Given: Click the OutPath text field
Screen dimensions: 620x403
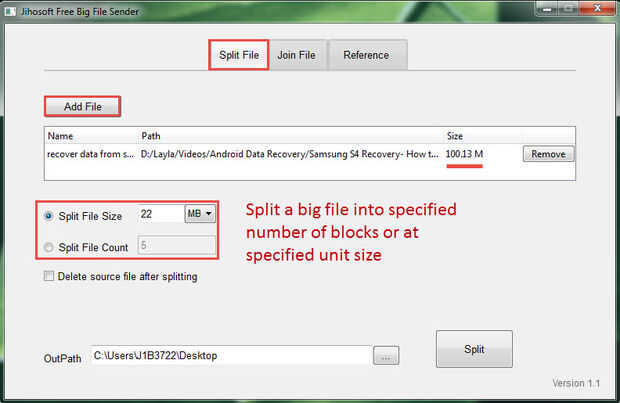Looking at the screenshot, I should click(x=231, y=356).
